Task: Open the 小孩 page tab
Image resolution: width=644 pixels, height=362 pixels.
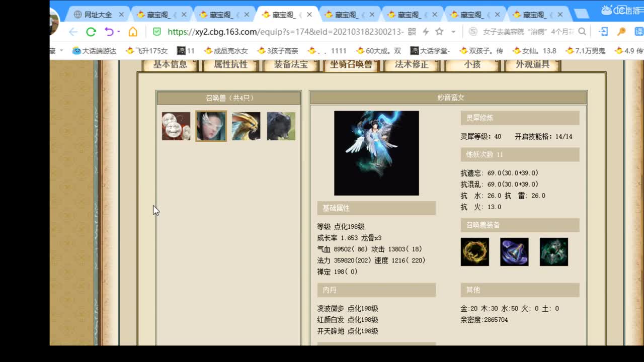Action: (x=472, y=64)
